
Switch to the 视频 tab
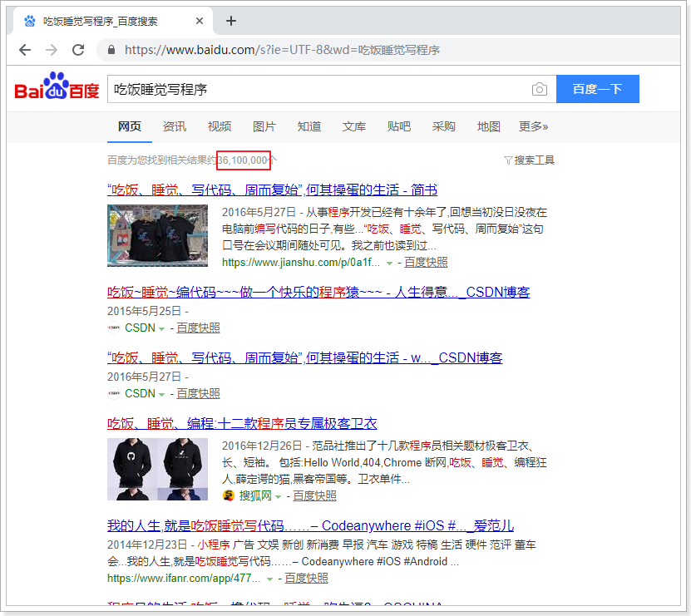219,126
